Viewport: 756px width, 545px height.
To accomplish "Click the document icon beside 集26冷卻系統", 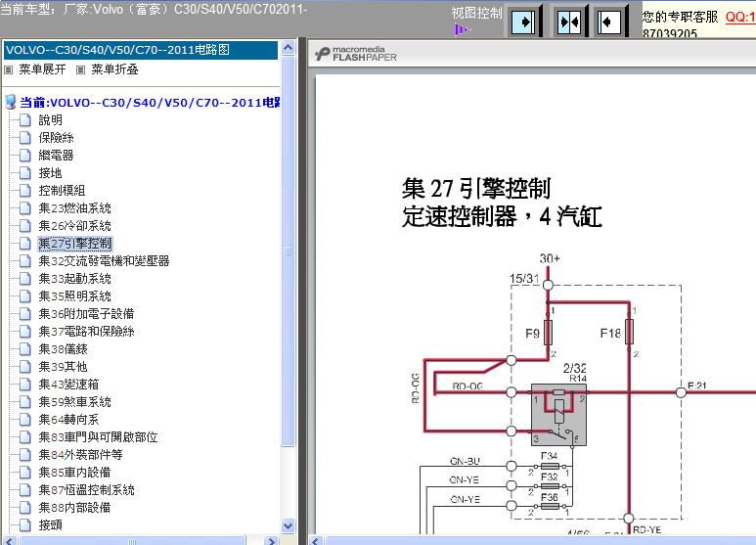I will click(25, 226).
